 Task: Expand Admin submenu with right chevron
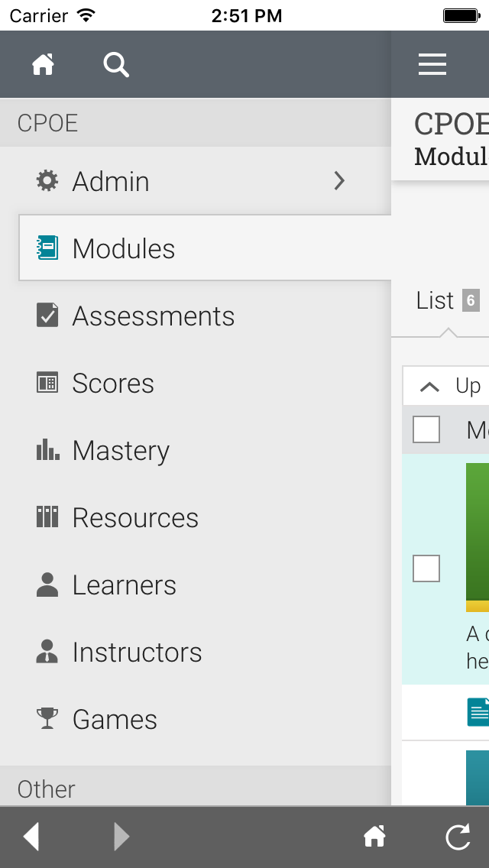[x=339, y=181]
